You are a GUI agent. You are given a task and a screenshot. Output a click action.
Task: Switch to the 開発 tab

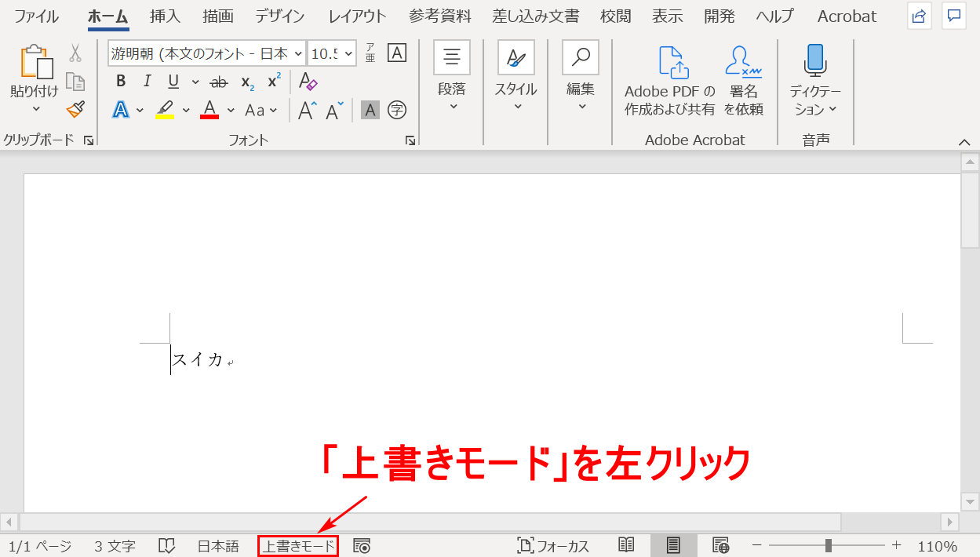(720, 16)
